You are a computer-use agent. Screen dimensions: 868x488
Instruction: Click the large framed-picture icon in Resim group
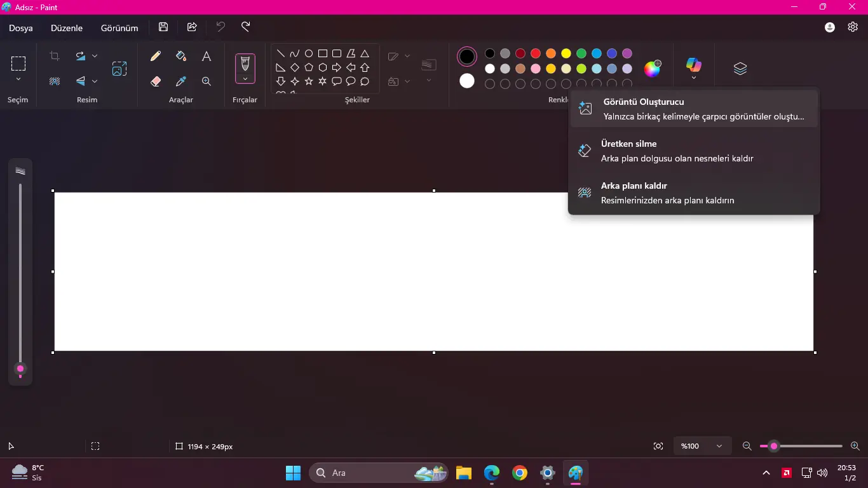(119, 69)
